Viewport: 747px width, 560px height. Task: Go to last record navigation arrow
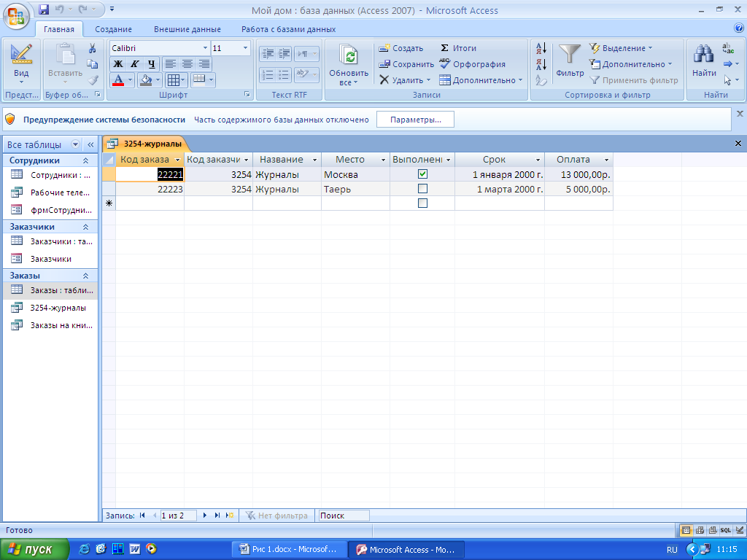point(217,516)
